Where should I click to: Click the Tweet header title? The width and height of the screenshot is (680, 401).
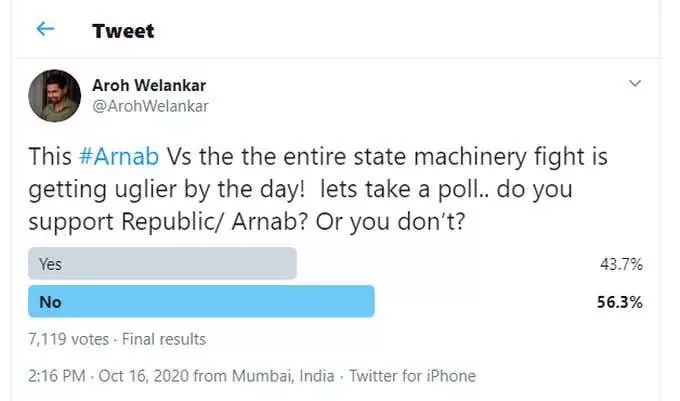(123, 31)
